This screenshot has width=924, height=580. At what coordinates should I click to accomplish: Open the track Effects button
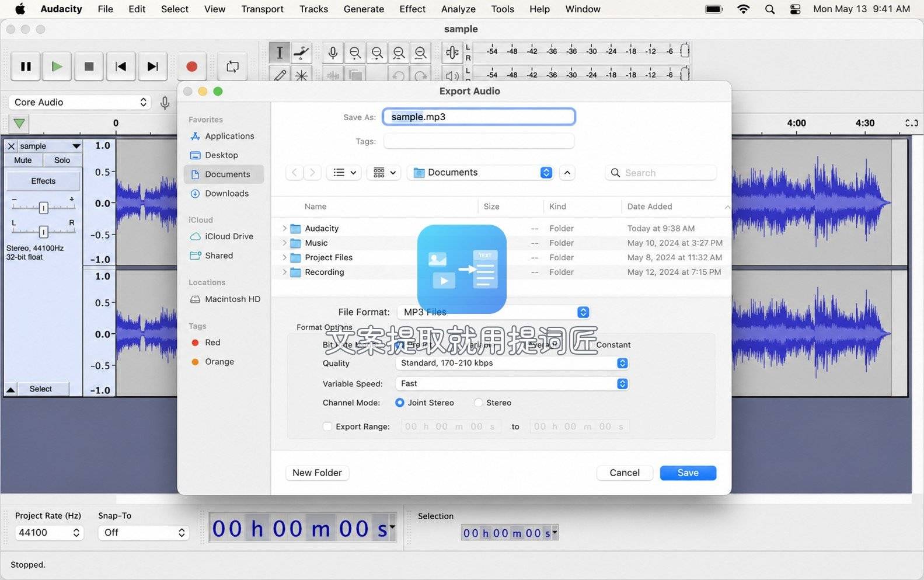tap(43, 181)
